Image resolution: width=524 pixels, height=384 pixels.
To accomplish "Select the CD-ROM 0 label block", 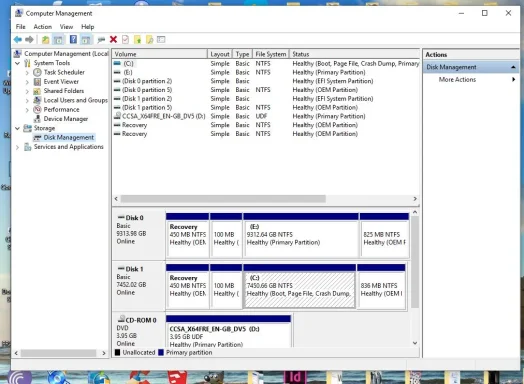I will [139, 330].
